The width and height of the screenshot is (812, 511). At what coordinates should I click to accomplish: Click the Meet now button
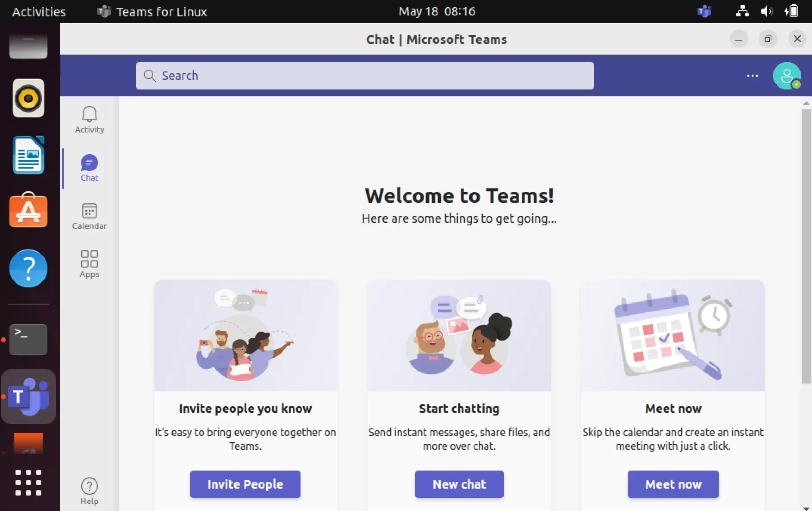coord(673,484)
